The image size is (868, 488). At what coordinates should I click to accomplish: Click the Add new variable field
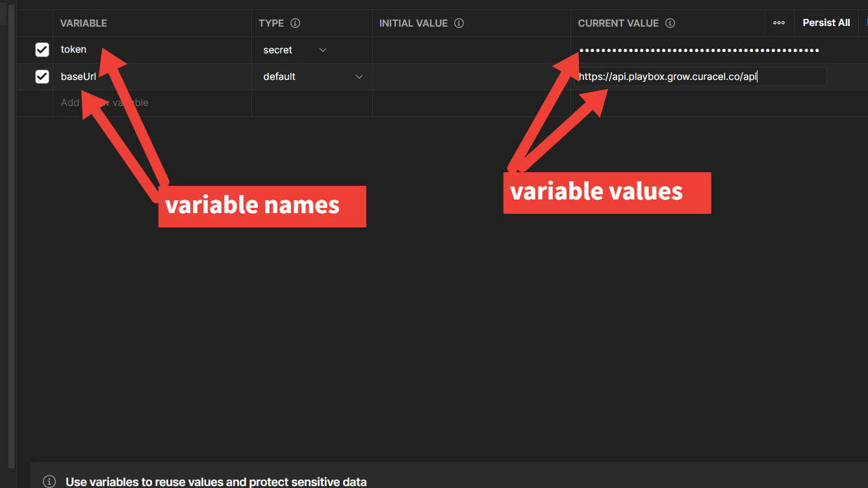pos(152,103)
